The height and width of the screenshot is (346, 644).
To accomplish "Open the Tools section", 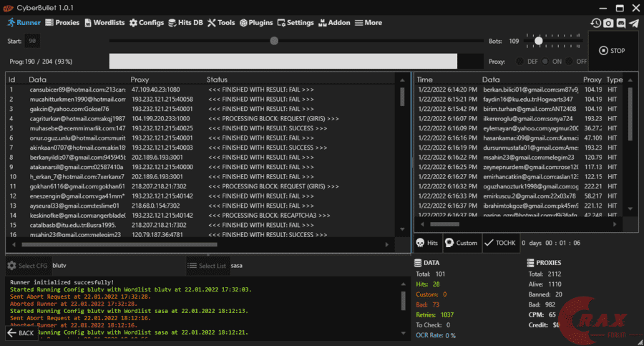I will 221,22.
